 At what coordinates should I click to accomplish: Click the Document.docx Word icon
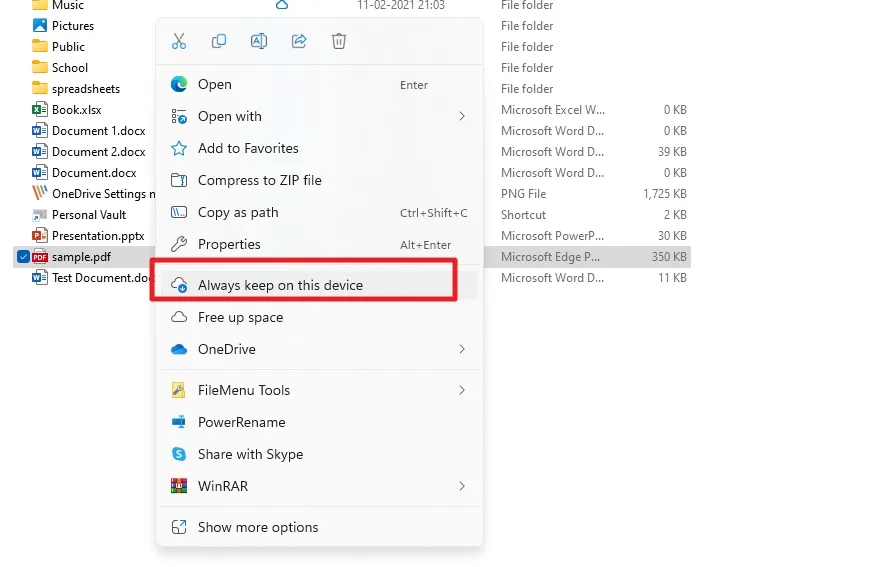(40, 173)
